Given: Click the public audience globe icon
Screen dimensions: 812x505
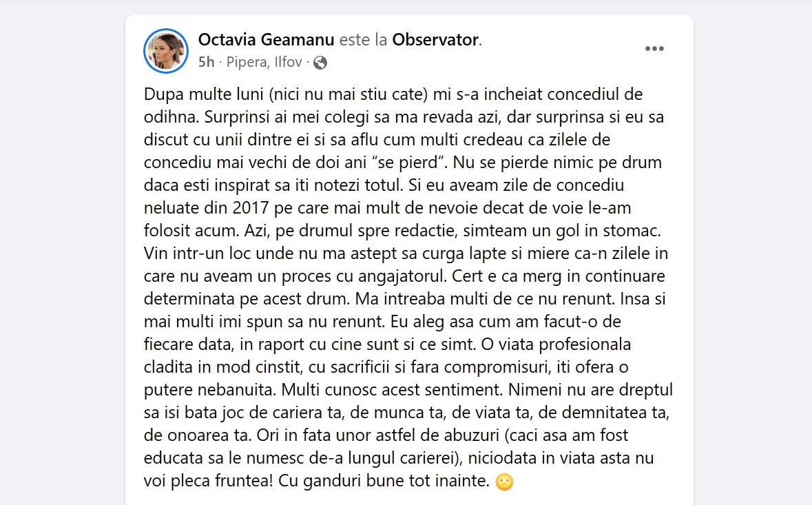Looking at the screenshot, I should 320,63.
